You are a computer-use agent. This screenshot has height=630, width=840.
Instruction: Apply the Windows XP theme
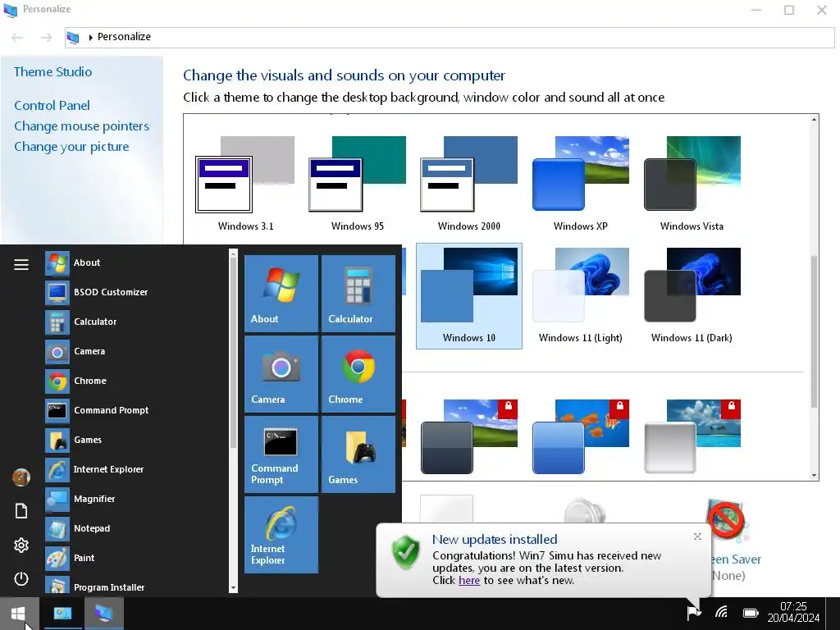click(x=580, y=185)
